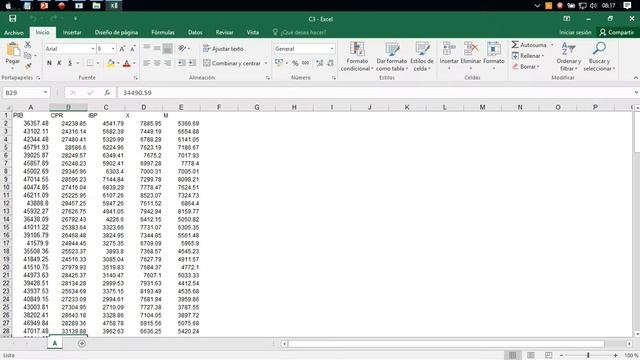Switch to the Datos tab
This screenshot has width=640, height=360.
[195, 32]
